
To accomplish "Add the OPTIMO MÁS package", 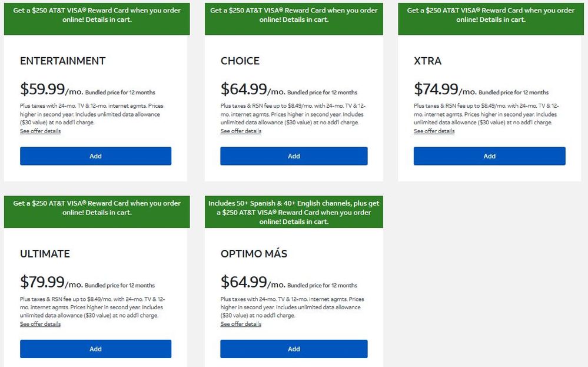I will click(294, 349).
